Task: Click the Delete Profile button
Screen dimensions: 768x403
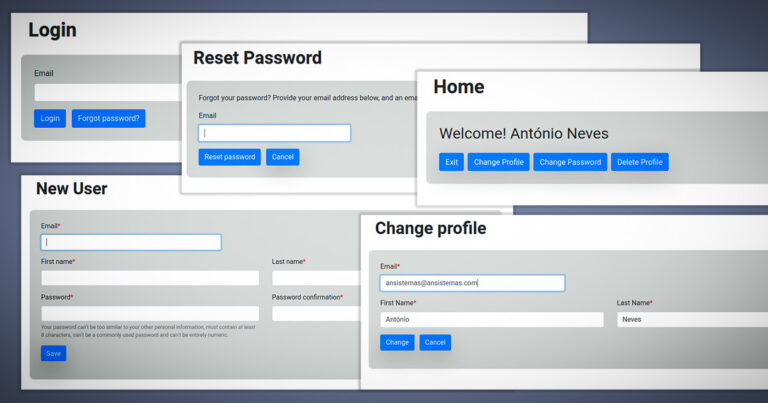Action: (x=640, y=162)
